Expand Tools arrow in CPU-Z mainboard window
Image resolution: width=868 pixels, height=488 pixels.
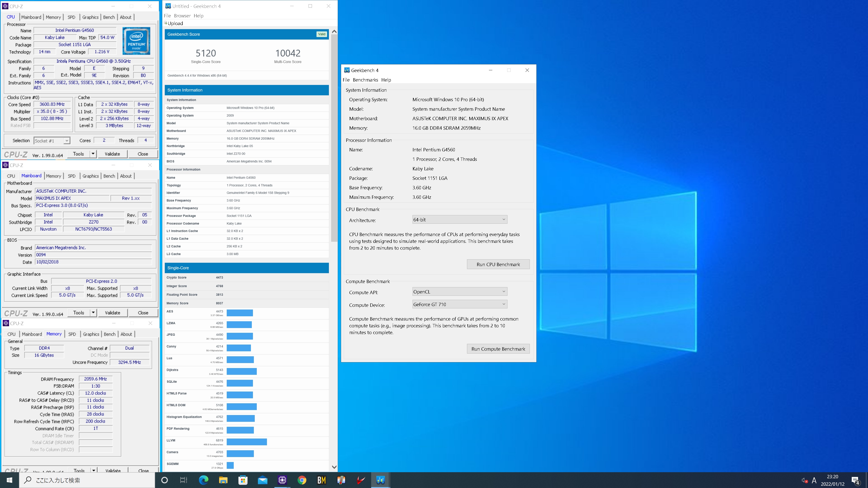[x=93, y=313]
